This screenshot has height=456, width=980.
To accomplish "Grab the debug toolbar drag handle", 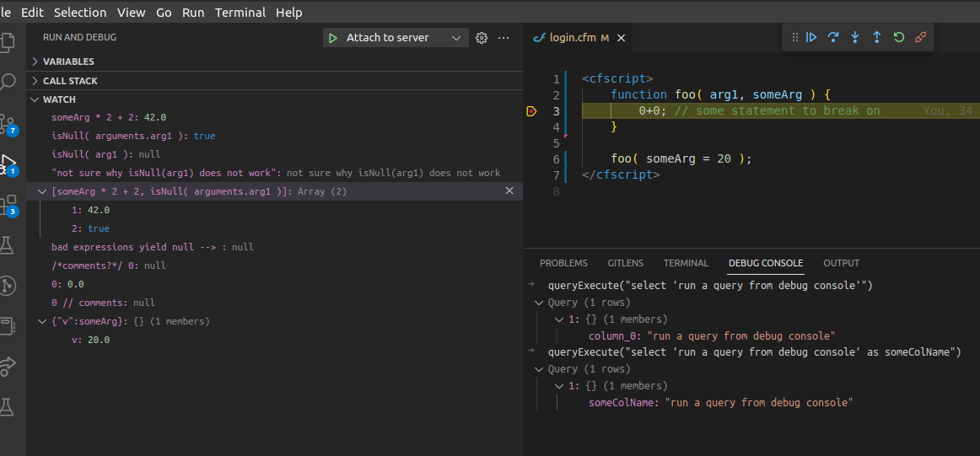I will [795, 37].
